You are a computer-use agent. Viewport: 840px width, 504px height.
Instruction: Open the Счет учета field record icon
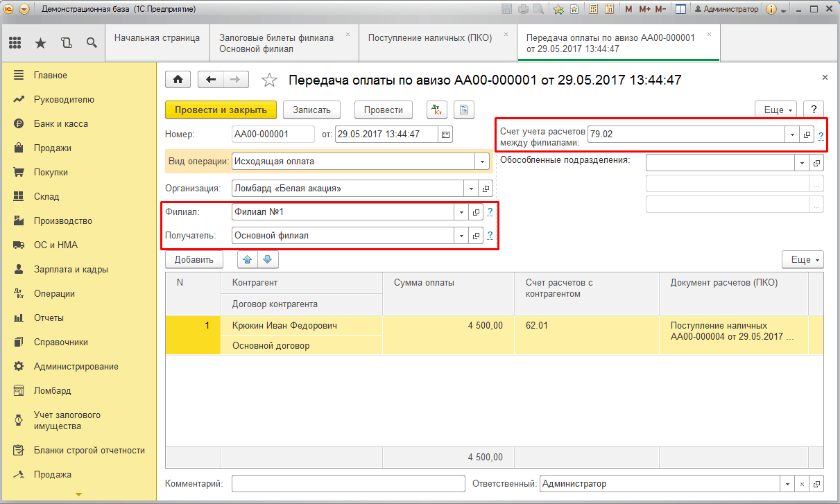[807, 134]
